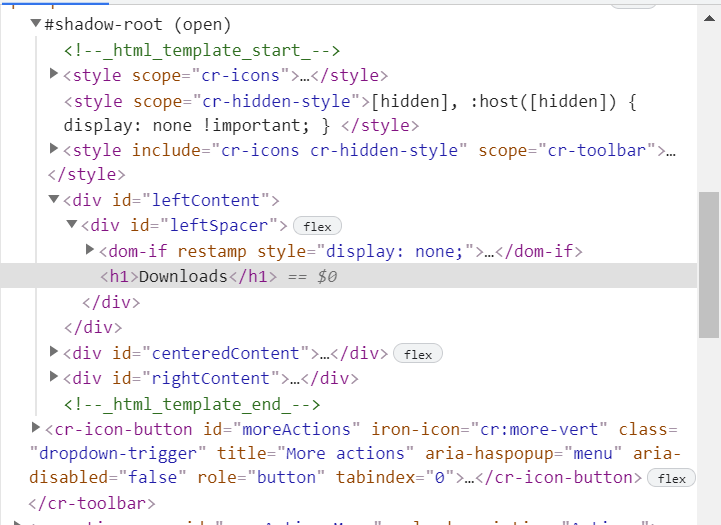Viewport: 721px width, 525px height.
Task: Click the vertical scrollbar thumb
Action: [709, 264]
